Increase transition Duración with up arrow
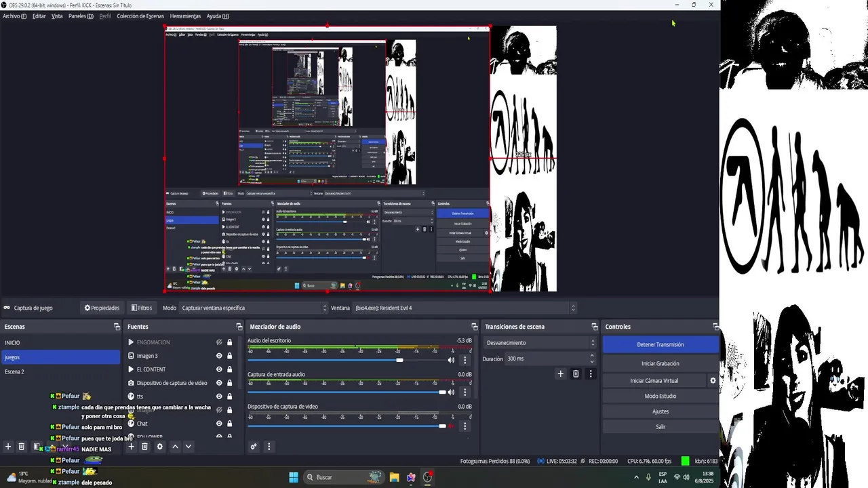Screen dimensions: 868x488 click(x=591, y=355)
